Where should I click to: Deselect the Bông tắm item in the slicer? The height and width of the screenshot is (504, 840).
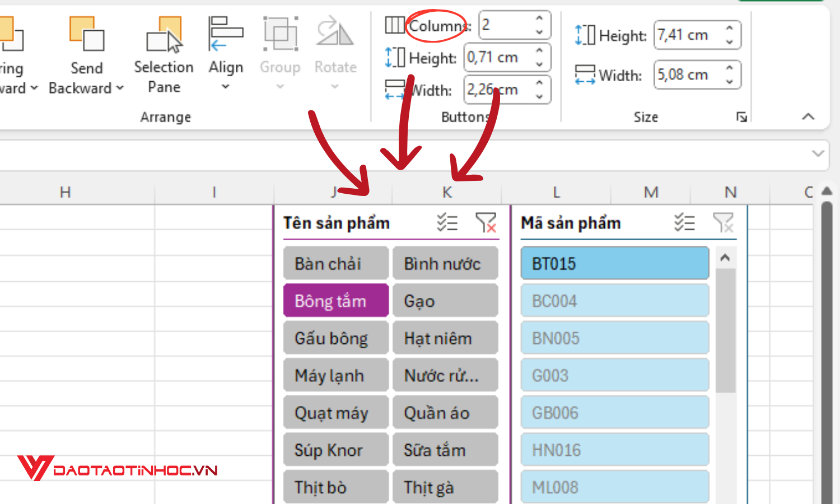pyautogui.click(x=335, y=300)
